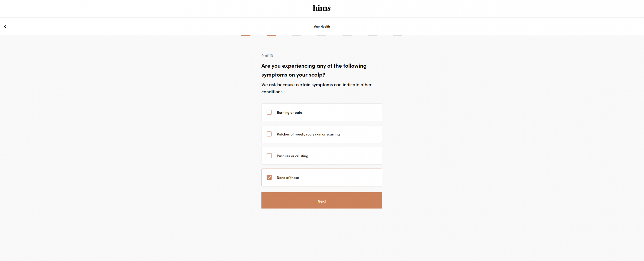The image size is (644, 261).
Task: Select the last progress bar segment
Action: click(397, 35)
